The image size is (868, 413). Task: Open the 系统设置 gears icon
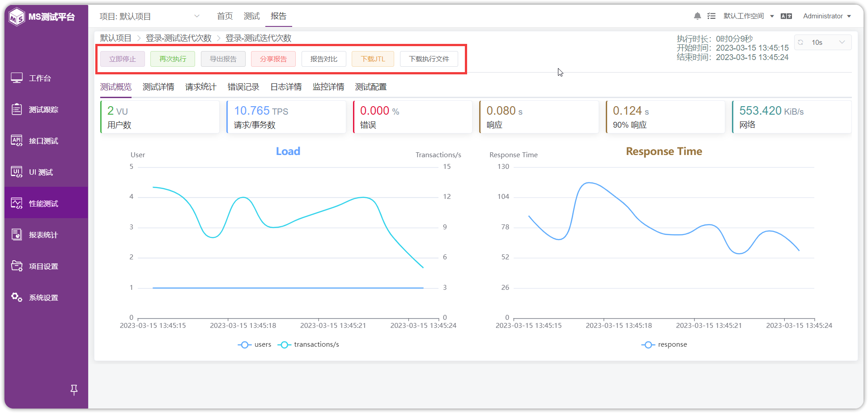[x=17, y=297]
